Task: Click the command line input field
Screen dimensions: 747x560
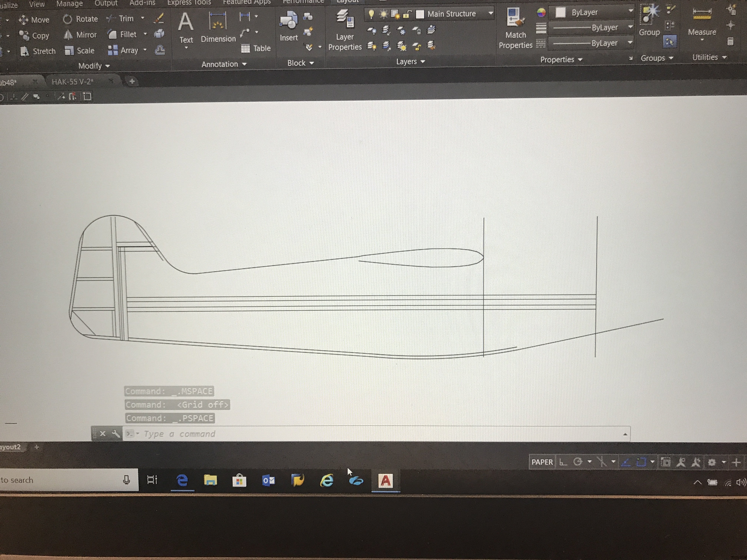Action: pos(371,434)
